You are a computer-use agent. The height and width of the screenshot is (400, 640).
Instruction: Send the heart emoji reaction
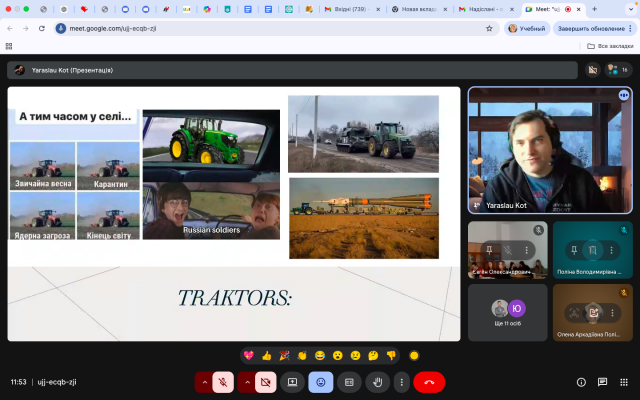249,355
